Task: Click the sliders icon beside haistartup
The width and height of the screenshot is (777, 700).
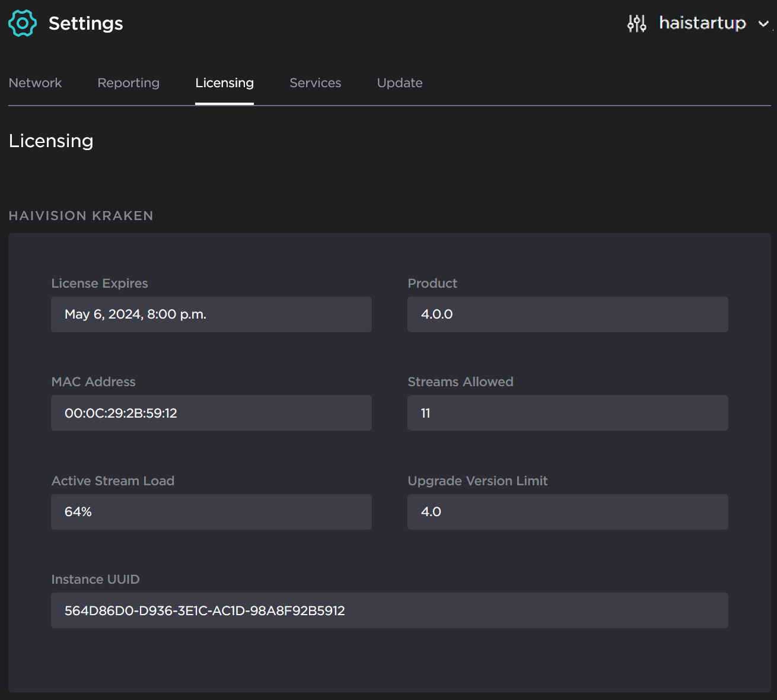Action: click(636, 23)
